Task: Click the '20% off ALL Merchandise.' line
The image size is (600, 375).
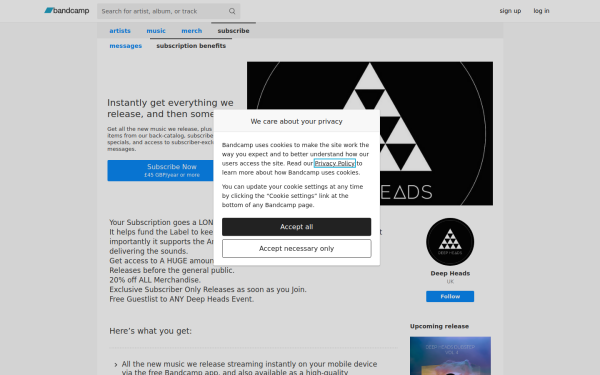Action: click(x=155, y=280)
